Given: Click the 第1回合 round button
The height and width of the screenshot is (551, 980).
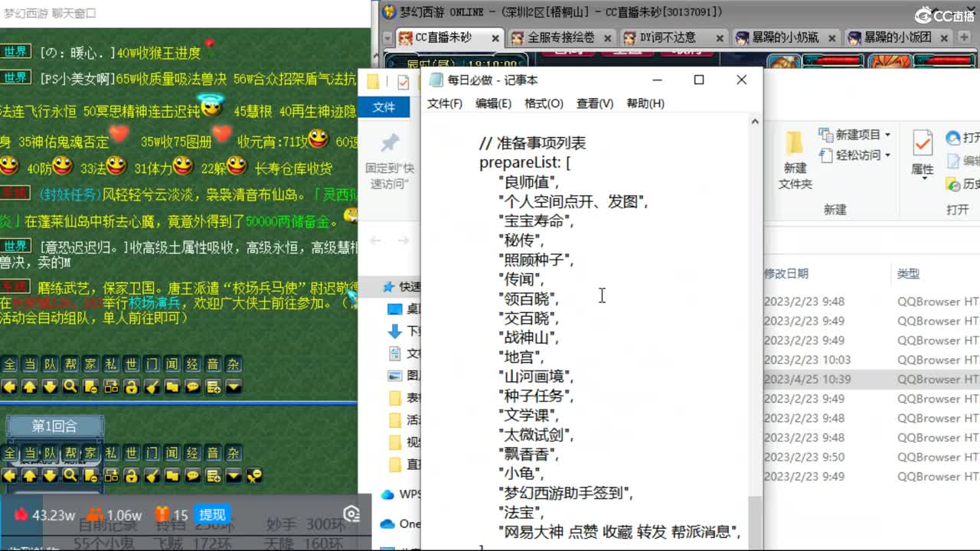Looking at the screenshot, I should tap(55, 426).
